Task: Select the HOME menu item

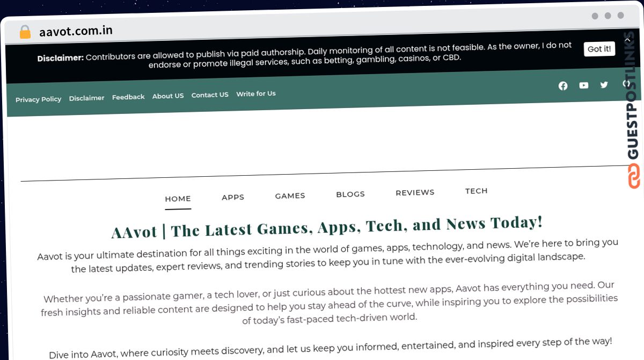Action: (178, 199)
